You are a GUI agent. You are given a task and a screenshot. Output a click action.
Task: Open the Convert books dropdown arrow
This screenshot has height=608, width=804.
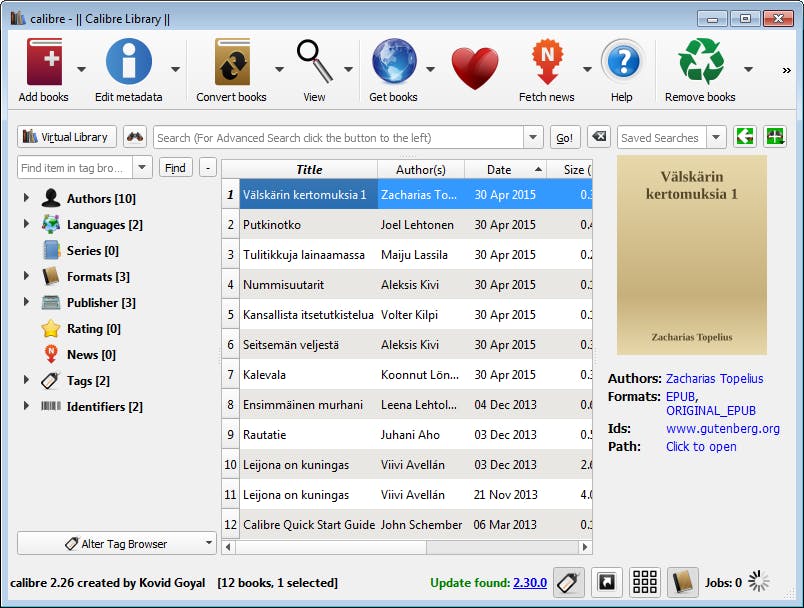pos(279,69)
